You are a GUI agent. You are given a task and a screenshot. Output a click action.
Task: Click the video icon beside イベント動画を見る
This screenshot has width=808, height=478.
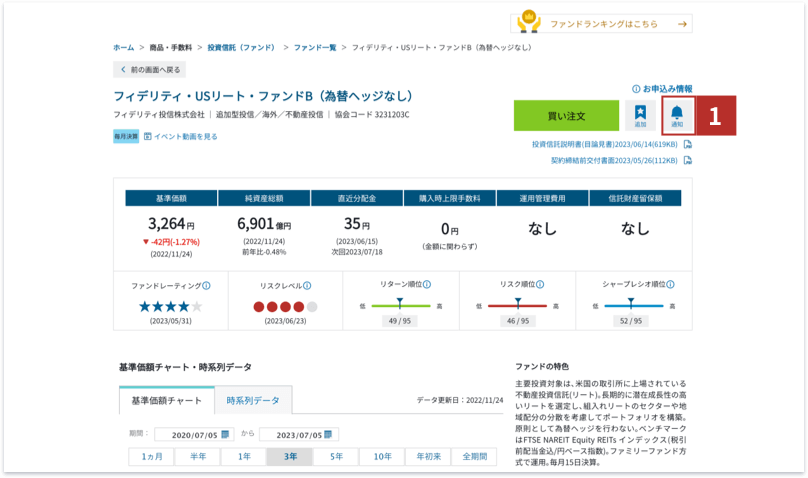pyautogui.click(x=148, y=136)
